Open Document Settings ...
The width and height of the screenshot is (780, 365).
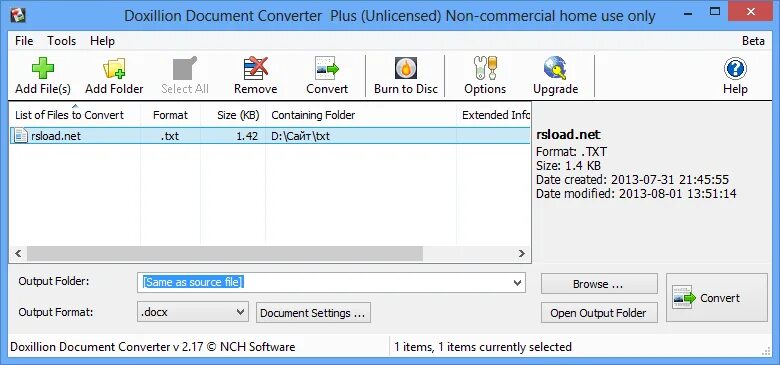313,313
